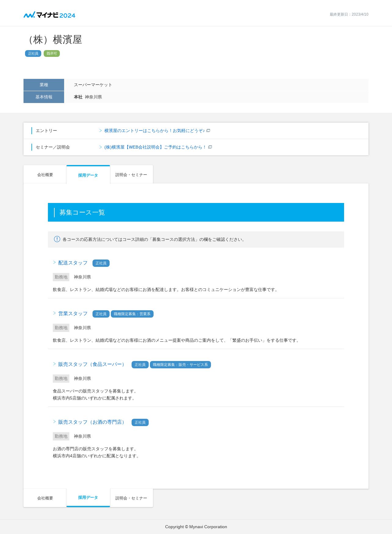Click 正社員 badge next to 販売スタッフ（お酒の専門店）

140,422
